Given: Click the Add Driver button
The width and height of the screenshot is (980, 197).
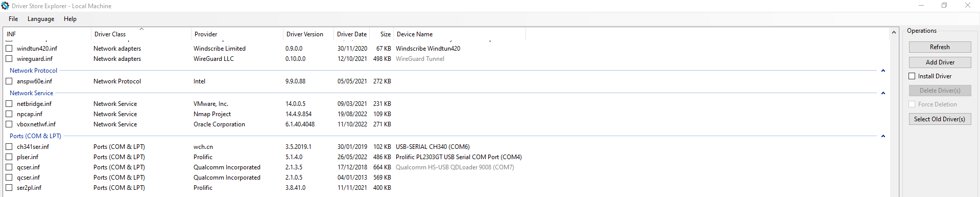Looking at the screenshot, I should pyautogui.click(x=940, y=62).
